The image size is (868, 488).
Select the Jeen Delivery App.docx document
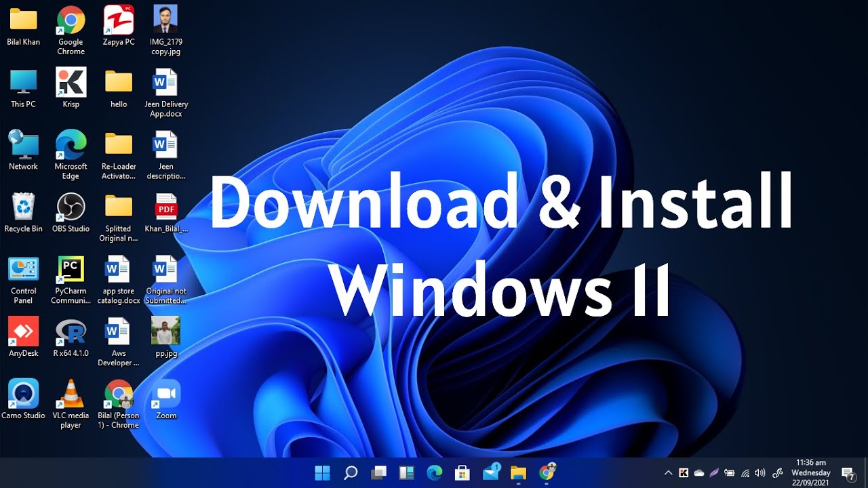[x=166, y=93]
